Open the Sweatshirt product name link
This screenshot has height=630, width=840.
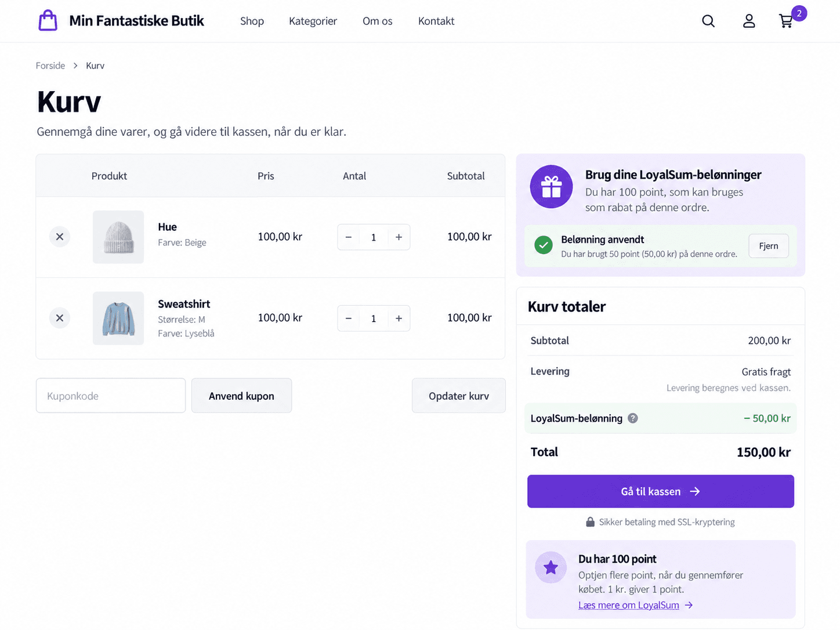tap(184, 304)
